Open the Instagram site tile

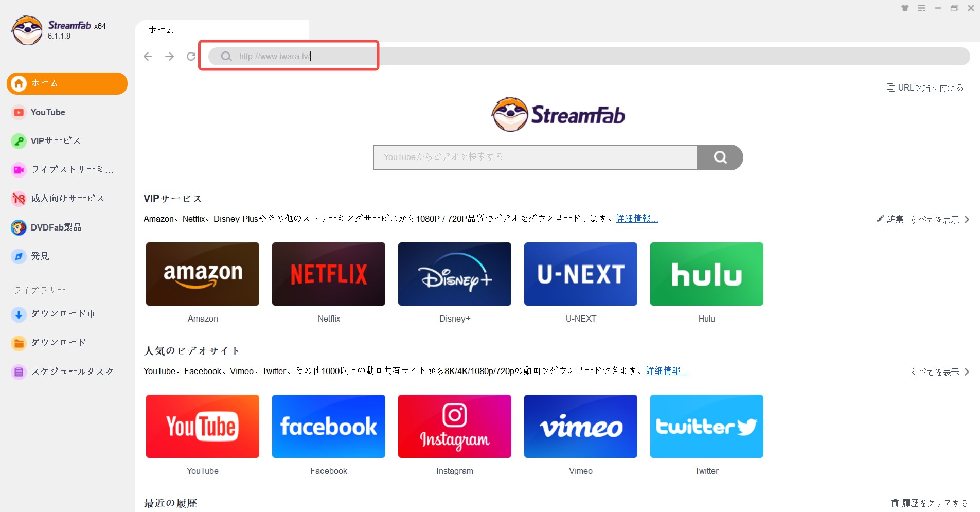click(455, 426)
